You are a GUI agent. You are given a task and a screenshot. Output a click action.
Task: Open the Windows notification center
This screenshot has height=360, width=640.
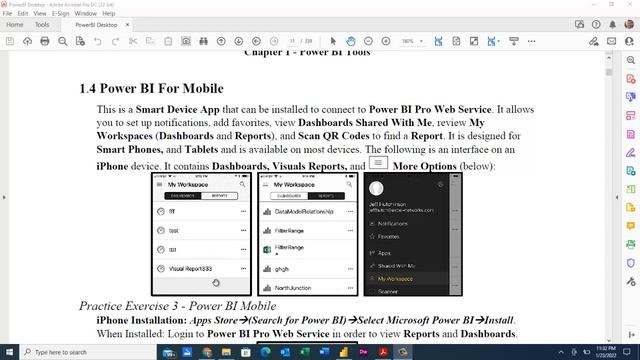(x=627, y=352)
